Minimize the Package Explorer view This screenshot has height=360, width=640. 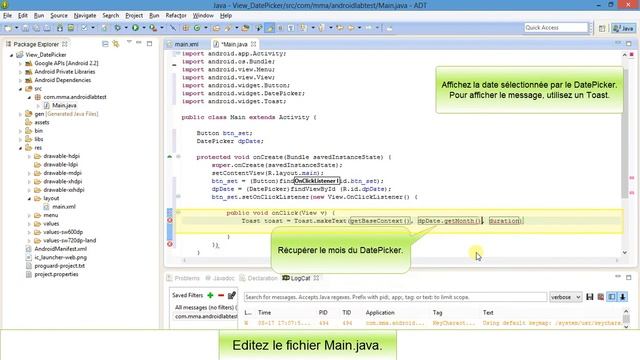(x=139, y=43)
